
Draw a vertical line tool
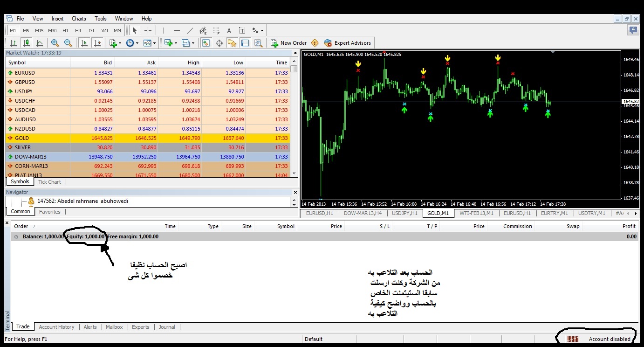pos(164,30)
